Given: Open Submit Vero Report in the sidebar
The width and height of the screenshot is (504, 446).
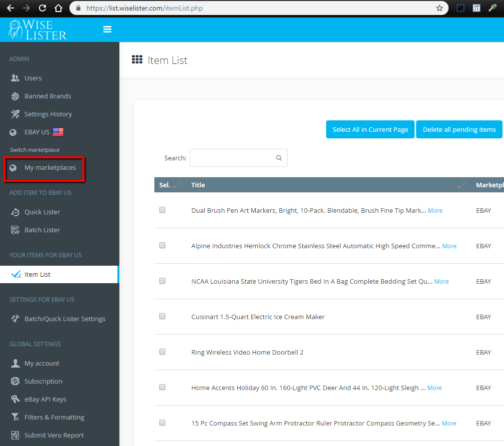Looking at the screenshot, I should 54,435.
